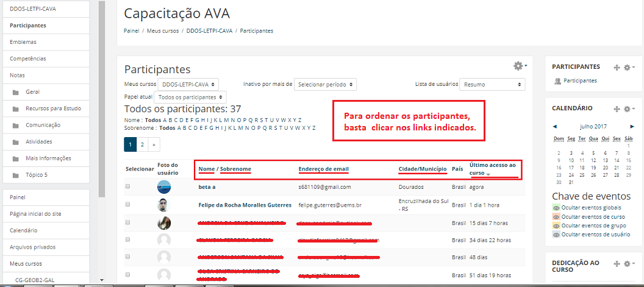This screenshot has height=287, width=644.
Task: Open Calendário in left sidebar
Action: [x=46, y=230]
